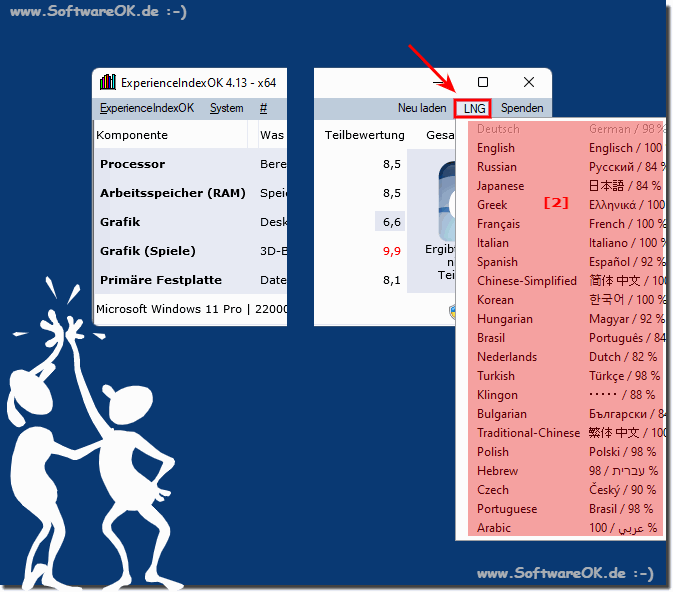
Task: Click the Komponente column header
Action: pos(170,135)
